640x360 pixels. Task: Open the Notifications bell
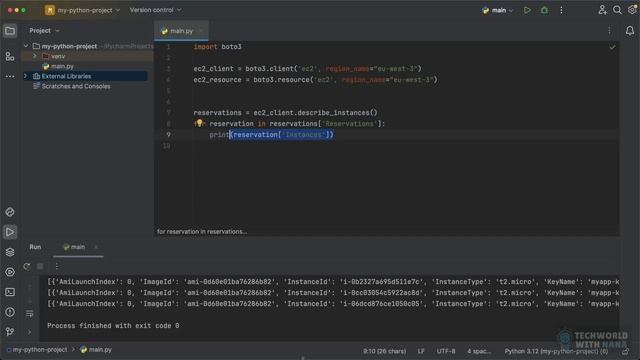tap(630, 31)
